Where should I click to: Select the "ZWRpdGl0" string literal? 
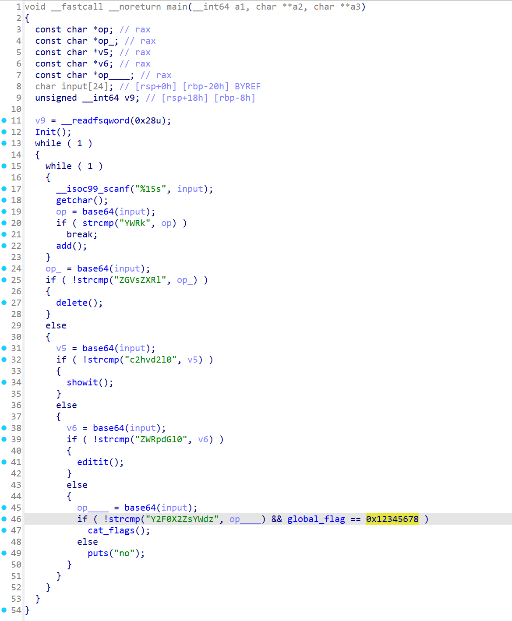[x=161, y=439]
